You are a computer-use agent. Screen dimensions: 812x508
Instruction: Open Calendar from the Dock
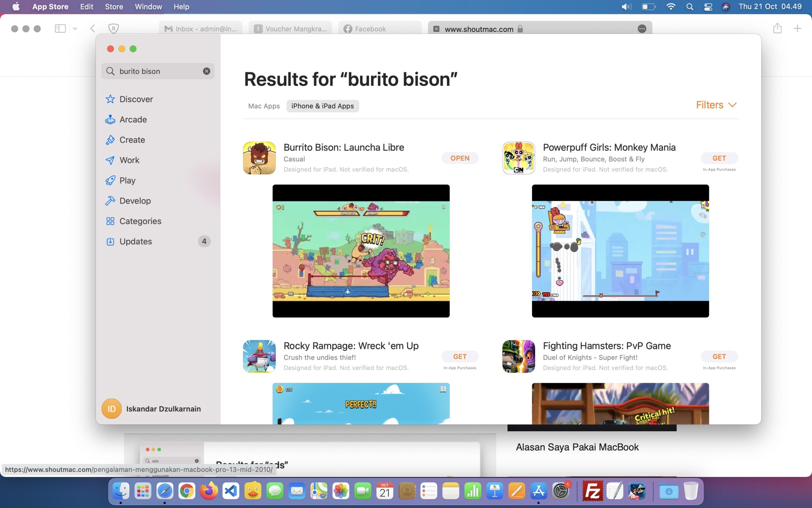385,491
